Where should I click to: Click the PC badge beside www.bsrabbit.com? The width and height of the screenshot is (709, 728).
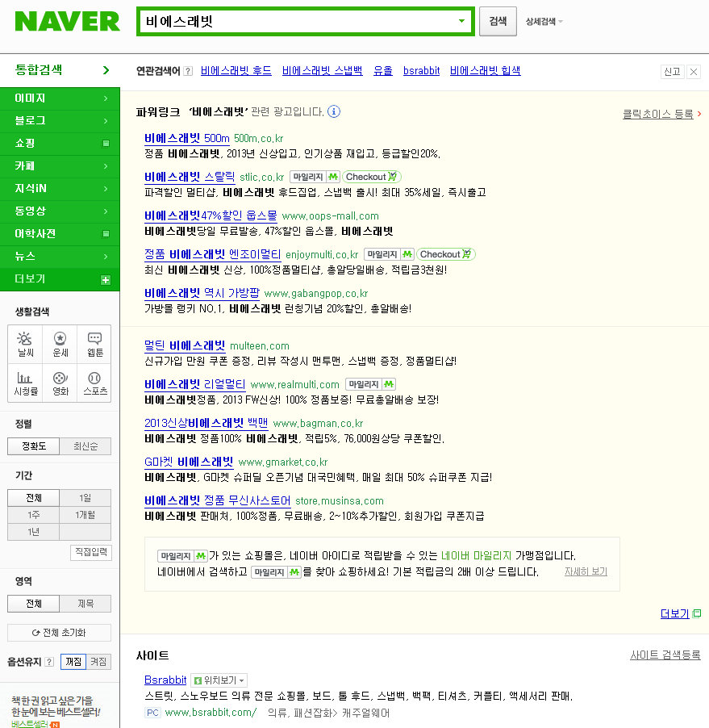(x=152, y=713)
